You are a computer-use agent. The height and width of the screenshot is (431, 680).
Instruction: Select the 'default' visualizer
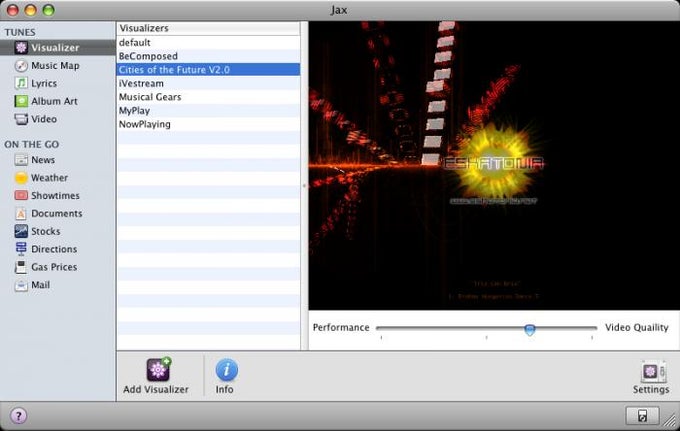pos(208,42)
